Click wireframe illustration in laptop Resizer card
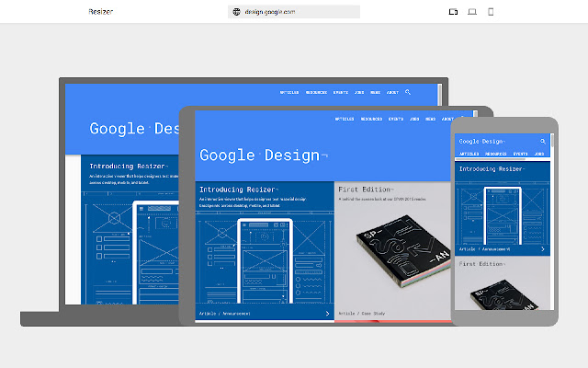This screenshot has height=368, width=588. coord(131,249)
